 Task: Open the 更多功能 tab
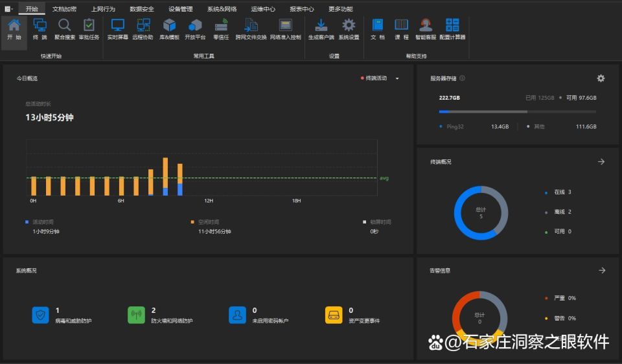click(341, 8)
